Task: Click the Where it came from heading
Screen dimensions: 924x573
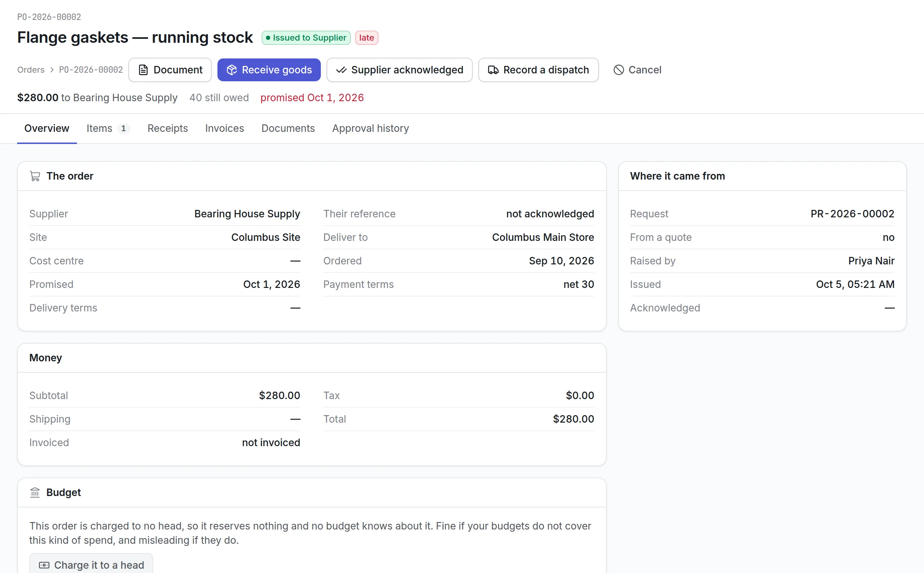Action: pyautogui.click(x=677, y=176)
